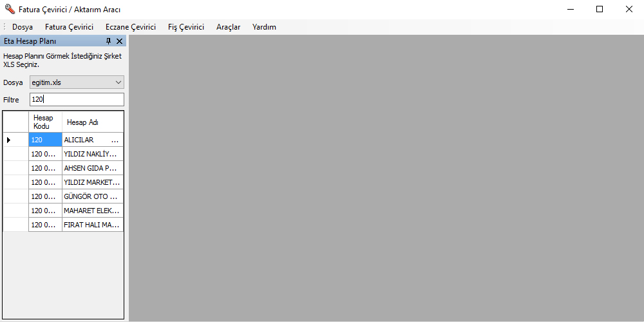The image size is (644, 322).
Task: Open the Araçlar menu
Action: pyautogui.click(x=229, y=27)
